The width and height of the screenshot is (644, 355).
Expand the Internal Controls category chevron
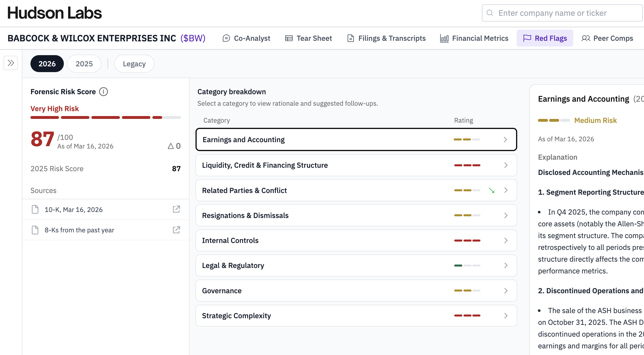pyautogui.click(x=506, y=240)
